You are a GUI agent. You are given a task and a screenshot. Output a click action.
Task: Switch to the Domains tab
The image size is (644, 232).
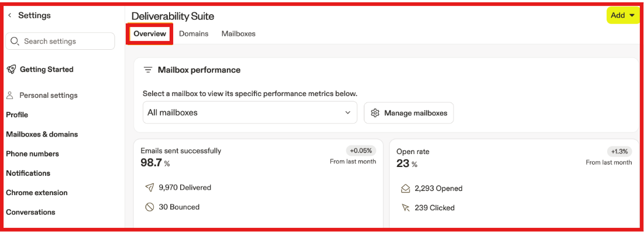(194, 34)
